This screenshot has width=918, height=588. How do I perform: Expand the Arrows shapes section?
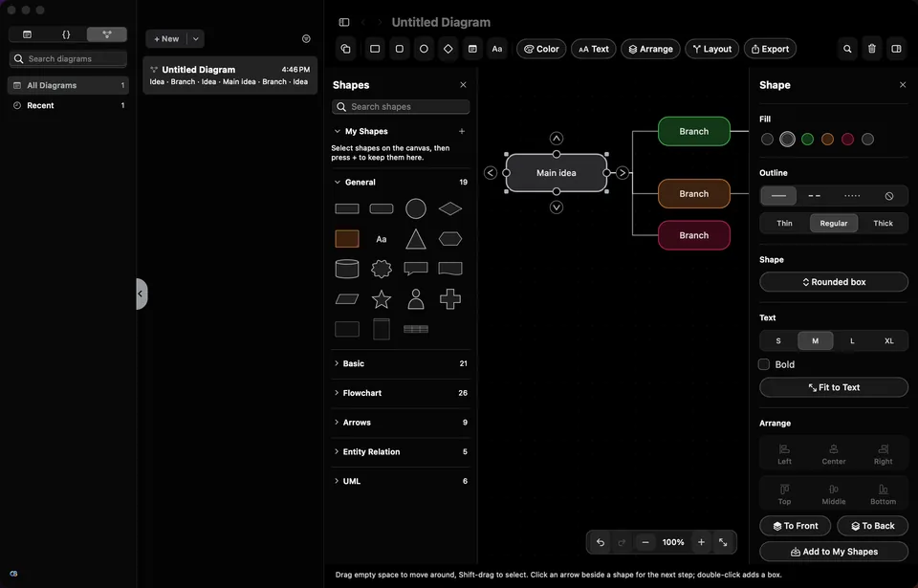pyautogui.click(x=337, y=422)
